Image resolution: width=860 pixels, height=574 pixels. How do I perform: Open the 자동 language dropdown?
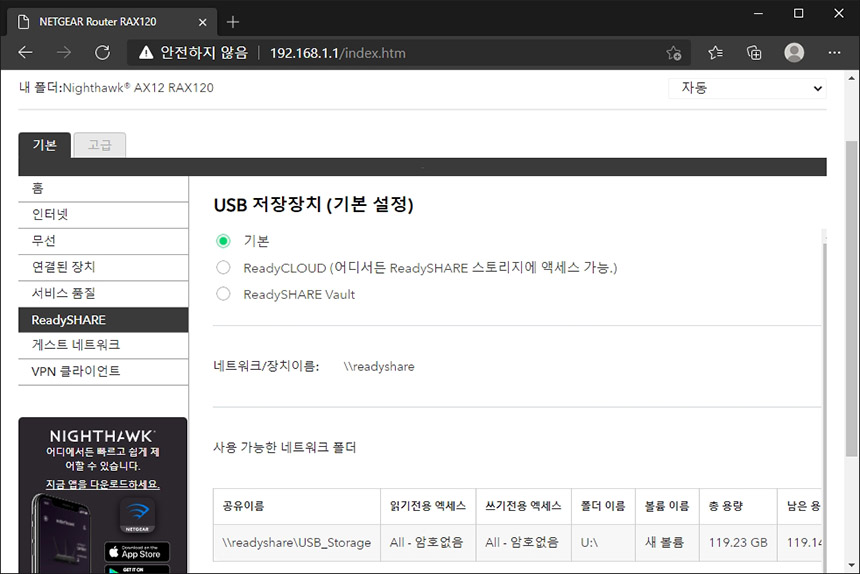747,88
